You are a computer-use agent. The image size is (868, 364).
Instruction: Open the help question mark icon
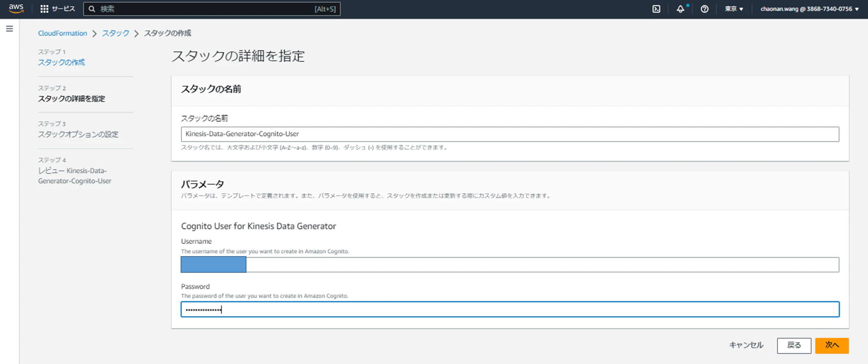(x=704, y=9)
